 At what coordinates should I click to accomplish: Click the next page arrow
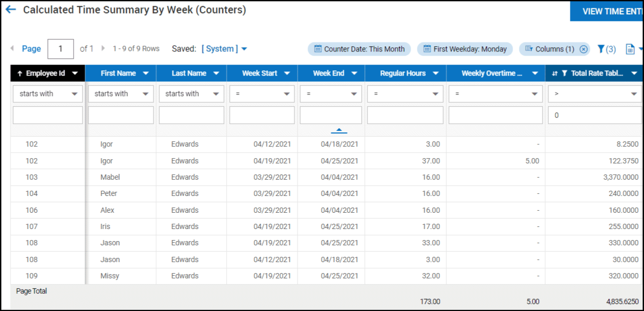tap(103, 48)
